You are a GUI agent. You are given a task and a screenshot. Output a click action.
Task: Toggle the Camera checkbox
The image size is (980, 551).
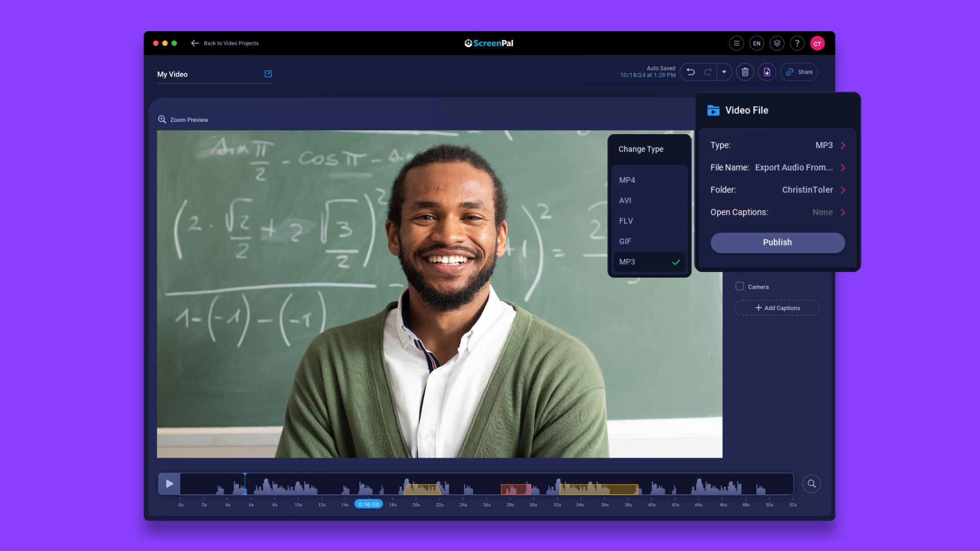(739, 286)
